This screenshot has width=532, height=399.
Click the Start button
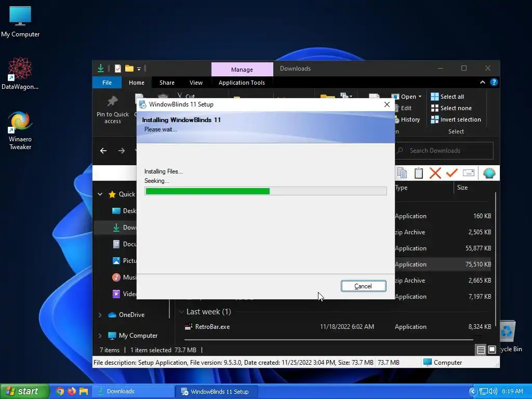click(x=24, y=391)
